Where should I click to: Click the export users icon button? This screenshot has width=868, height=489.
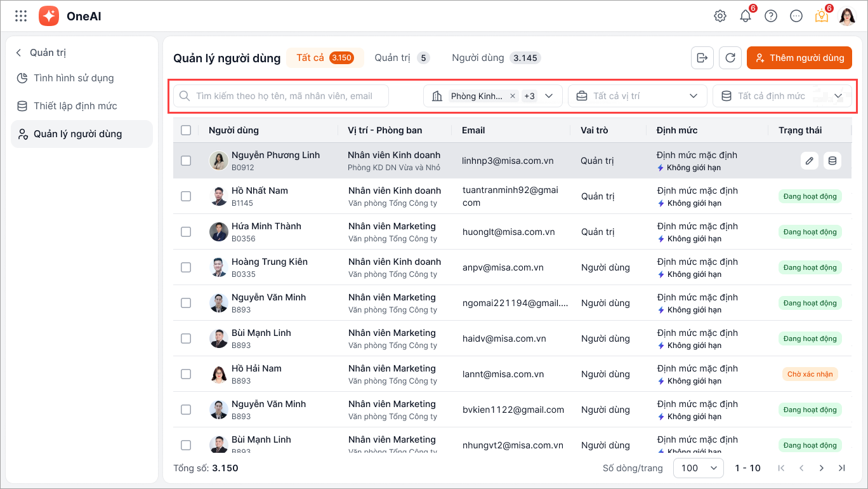[702, 58]
